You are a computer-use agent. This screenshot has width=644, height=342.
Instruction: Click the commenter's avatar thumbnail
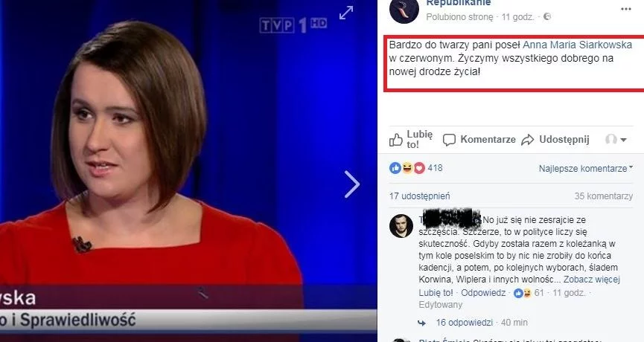point(401,226)
